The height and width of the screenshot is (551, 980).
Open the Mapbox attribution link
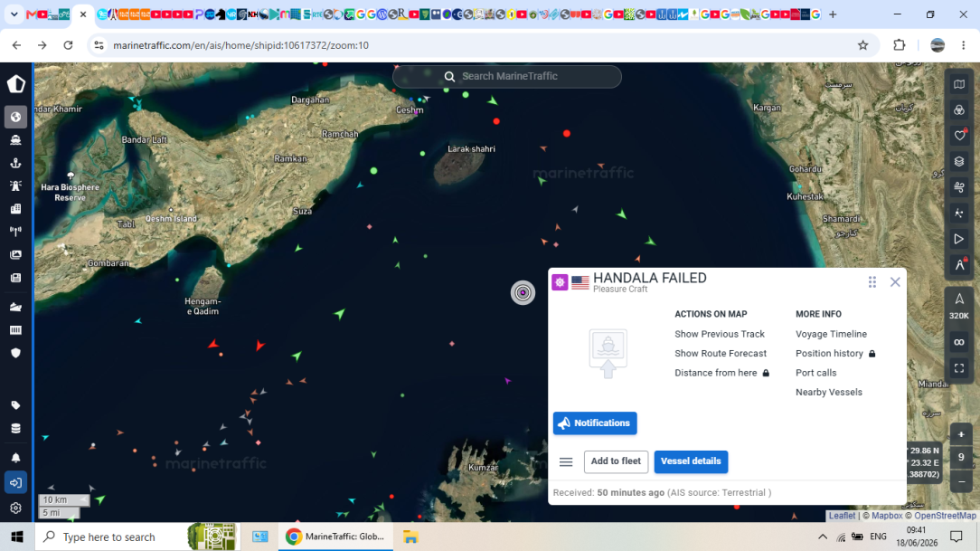(887, 516)
